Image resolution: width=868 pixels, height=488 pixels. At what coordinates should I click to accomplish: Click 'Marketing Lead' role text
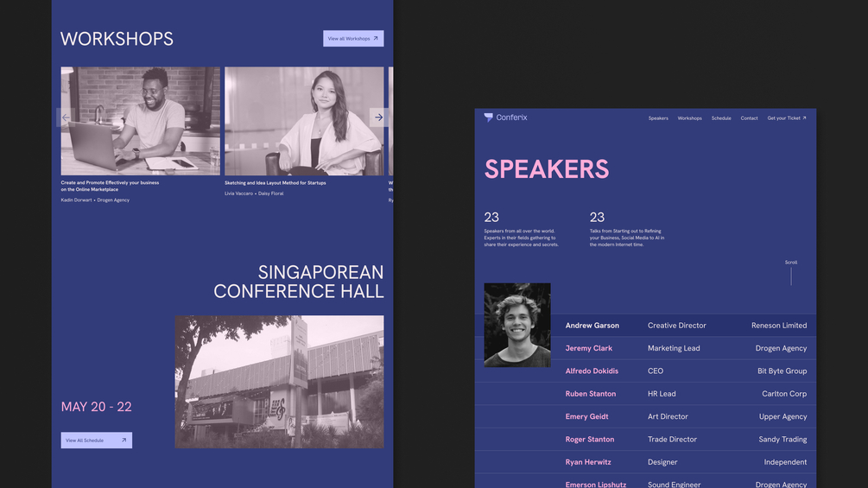pyautogui.click(x=674, y=348)
